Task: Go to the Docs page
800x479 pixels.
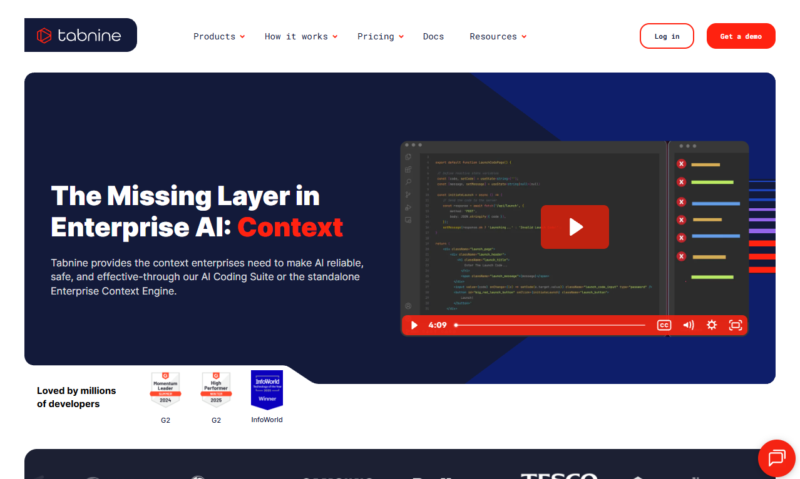Action: click(433, 37)
